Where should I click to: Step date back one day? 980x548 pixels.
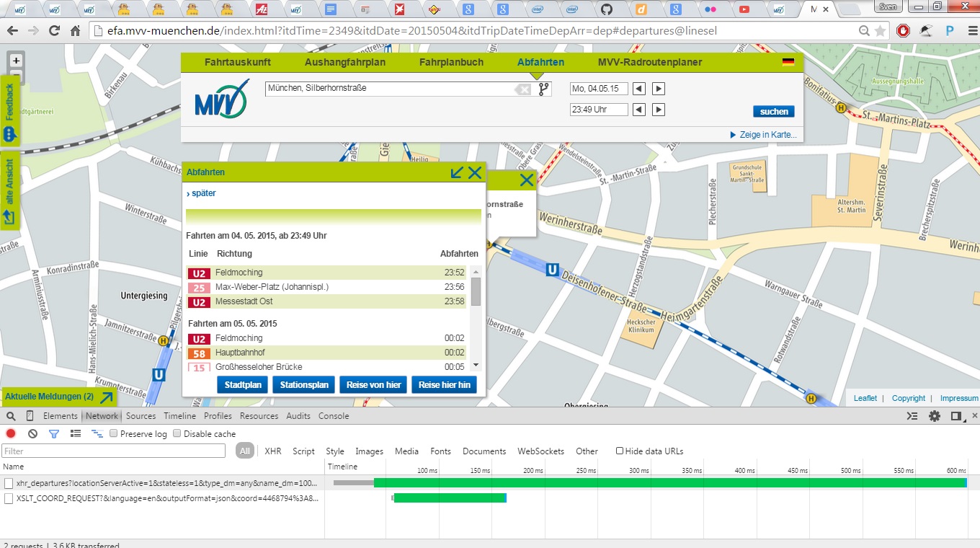pyautogui.click(x=639, y=89)
